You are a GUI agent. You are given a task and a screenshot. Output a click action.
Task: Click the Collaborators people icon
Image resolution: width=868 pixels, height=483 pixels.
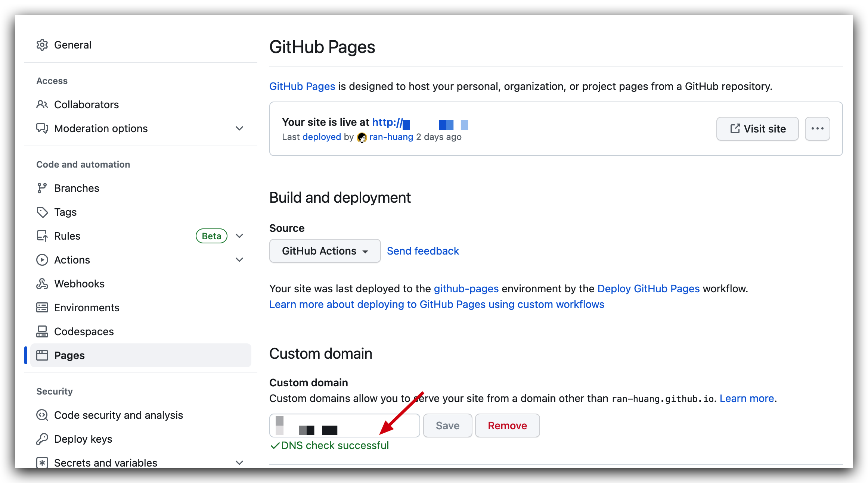click(42, 105)
